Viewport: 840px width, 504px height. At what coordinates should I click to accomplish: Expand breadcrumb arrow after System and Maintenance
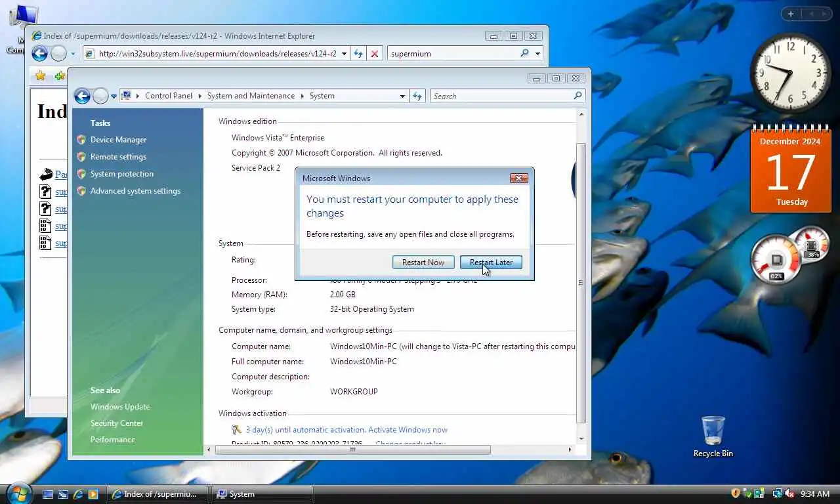coord(303,96)
